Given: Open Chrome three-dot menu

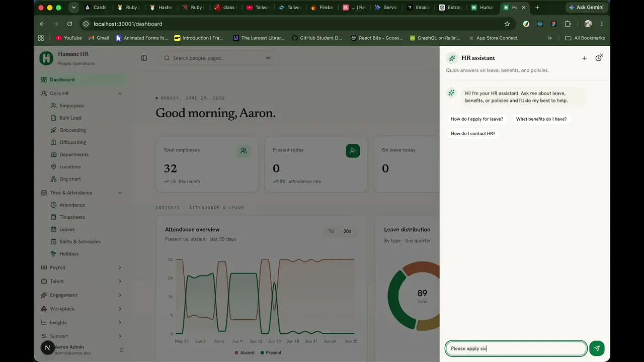Looking at the screenshot, I should click(602, 24).
